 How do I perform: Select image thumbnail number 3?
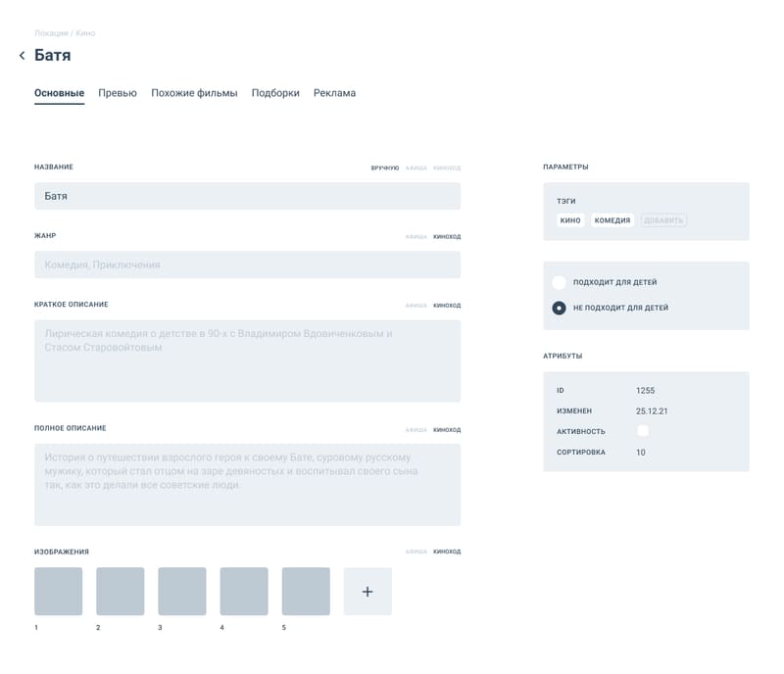click(x=182, y=592)
